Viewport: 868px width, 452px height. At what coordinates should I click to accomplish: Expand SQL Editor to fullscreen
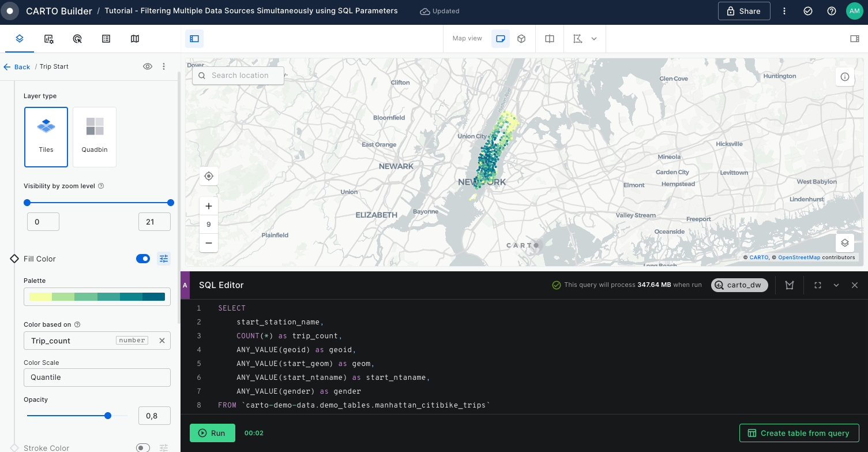(x=818, y=285)
